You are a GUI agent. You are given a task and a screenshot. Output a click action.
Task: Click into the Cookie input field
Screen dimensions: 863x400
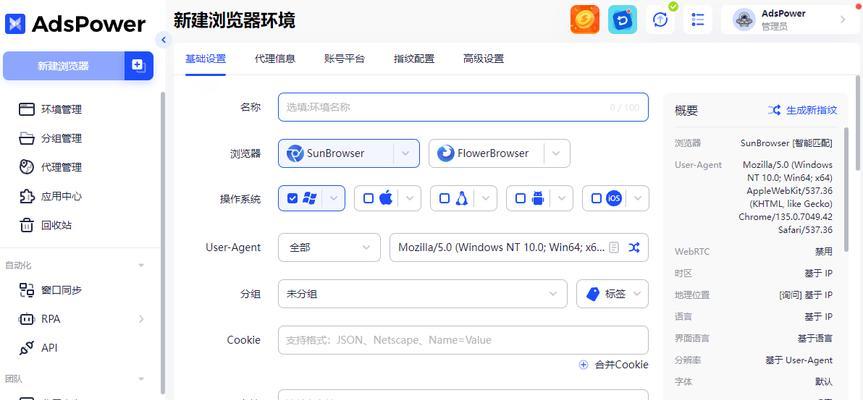point(463,340)
